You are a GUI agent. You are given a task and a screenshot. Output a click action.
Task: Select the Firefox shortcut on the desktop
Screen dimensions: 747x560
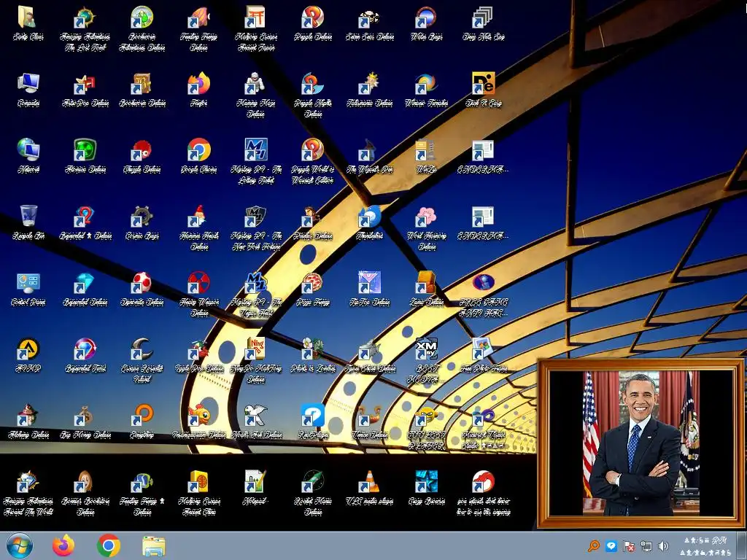[198, 89]
